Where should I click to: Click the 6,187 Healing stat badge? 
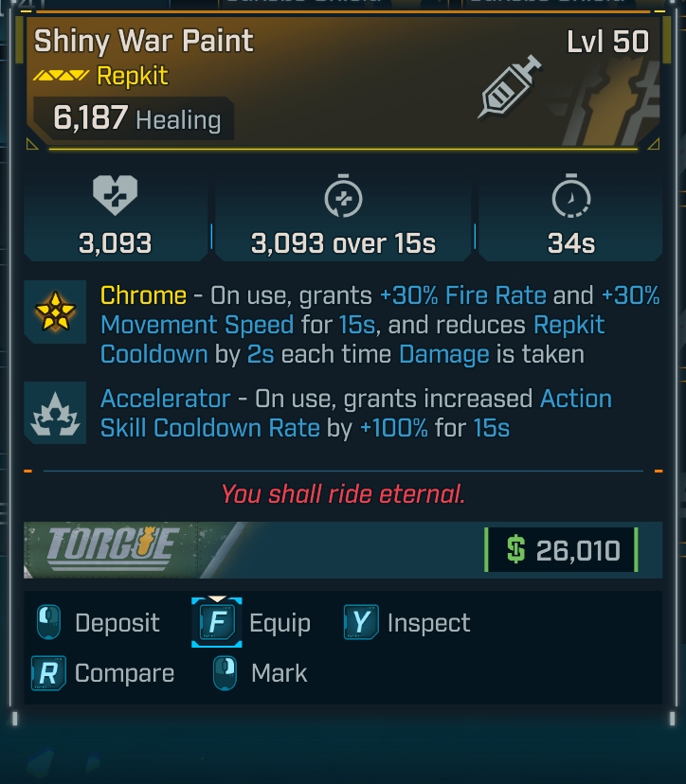point(136,119)
